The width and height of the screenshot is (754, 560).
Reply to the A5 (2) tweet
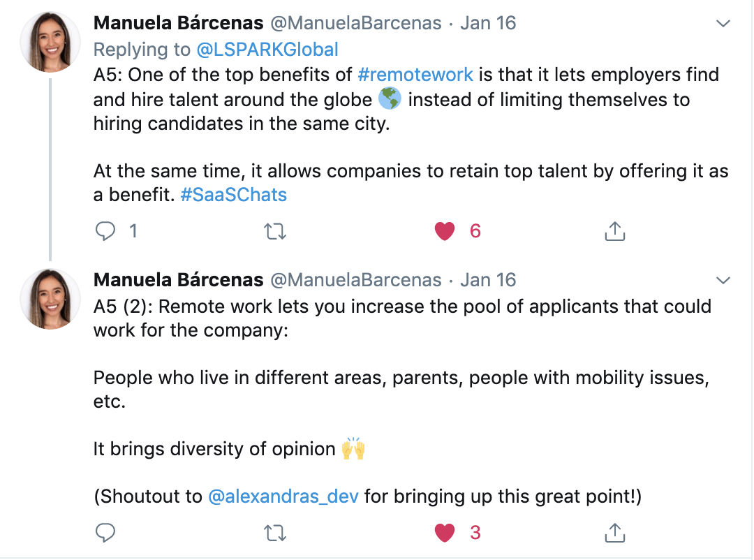click(x=105, y=533)
